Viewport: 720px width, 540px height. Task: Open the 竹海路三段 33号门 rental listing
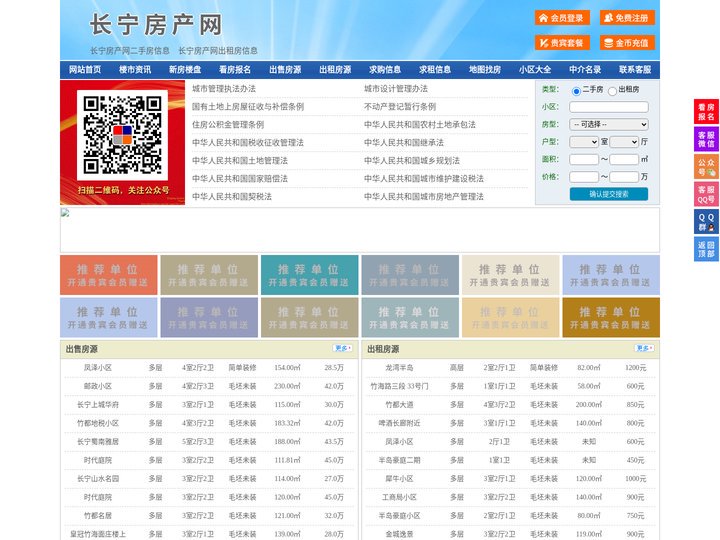399,386
